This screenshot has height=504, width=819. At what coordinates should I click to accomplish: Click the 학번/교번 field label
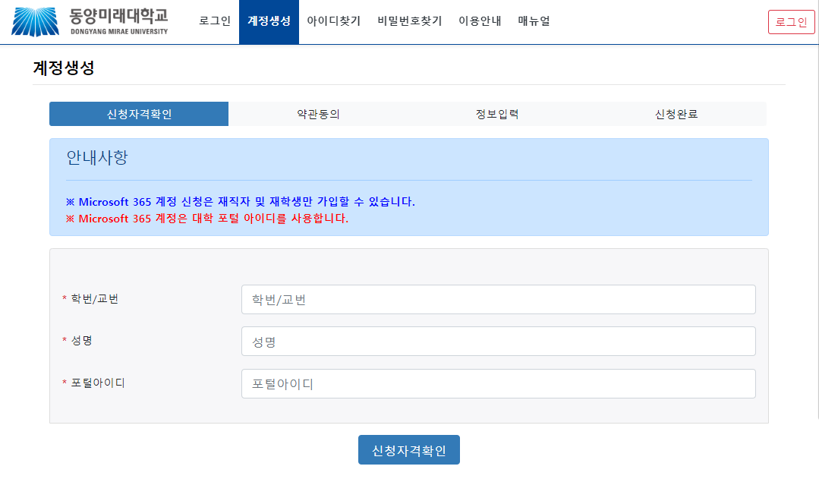click(x=95, y=299)
